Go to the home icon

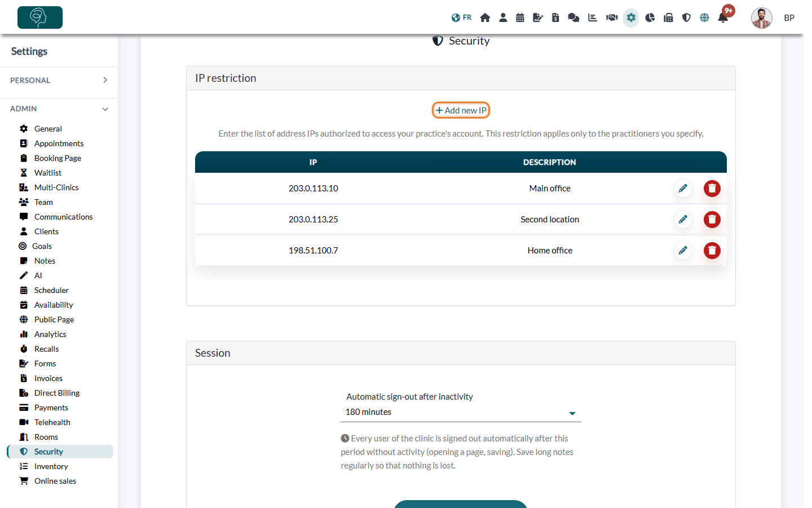[x=485, y=17]
